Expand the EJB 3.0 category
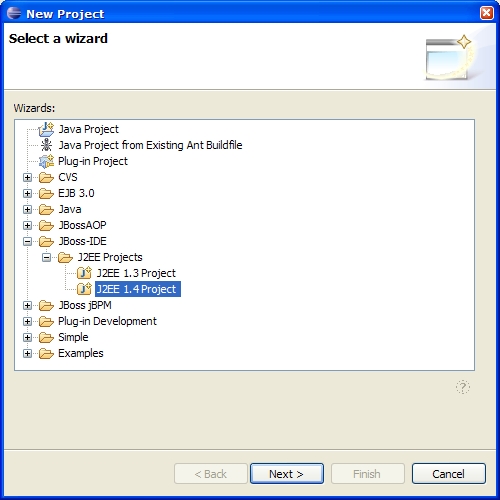 (27, 193)
